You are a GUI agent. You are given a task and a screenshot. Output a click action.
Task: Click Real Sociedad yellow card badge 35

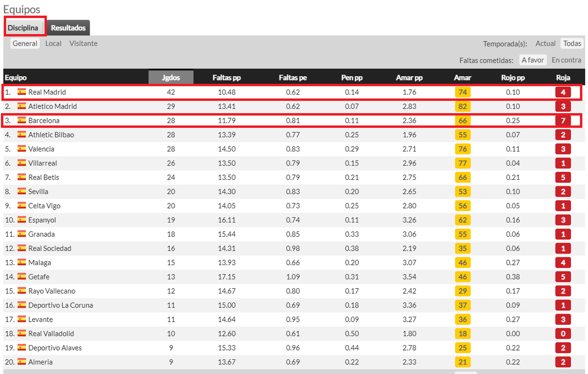coord(463,249)
